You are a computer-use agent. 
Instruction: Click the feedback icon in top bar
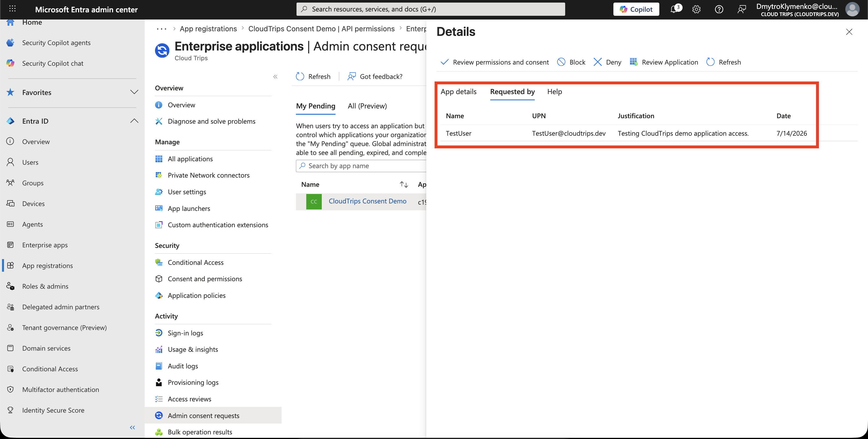(741, 9)
